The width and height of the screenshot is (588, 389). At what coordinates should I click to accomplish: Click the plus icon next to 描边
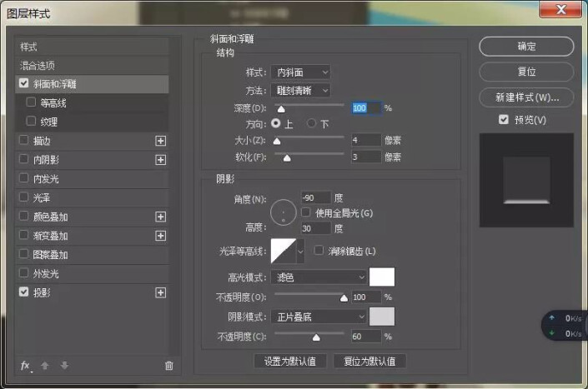click(161, 141)
